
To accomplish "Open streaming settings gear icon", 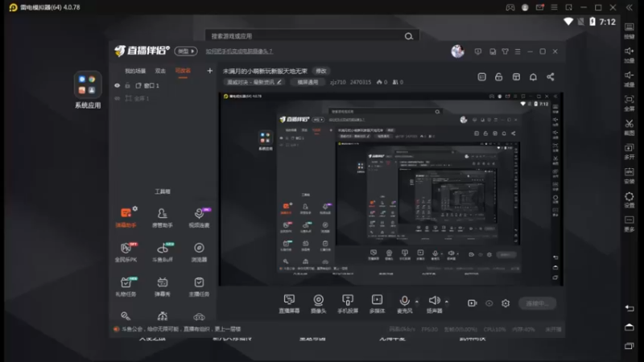I will coord(506,303).
